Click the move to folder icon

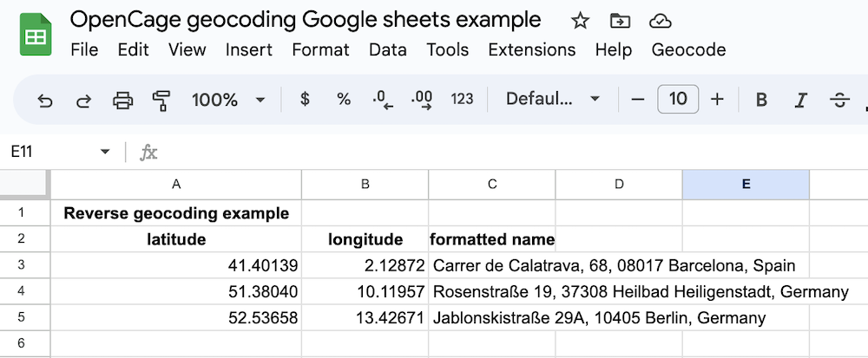pos(620,21)
